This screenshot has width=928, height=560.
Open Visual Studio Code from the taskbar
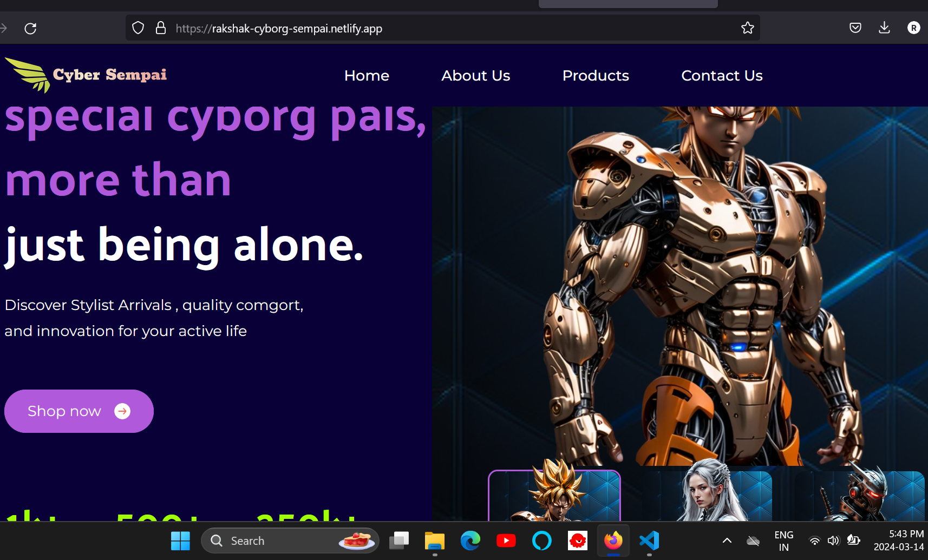click(x=649, y=541)
